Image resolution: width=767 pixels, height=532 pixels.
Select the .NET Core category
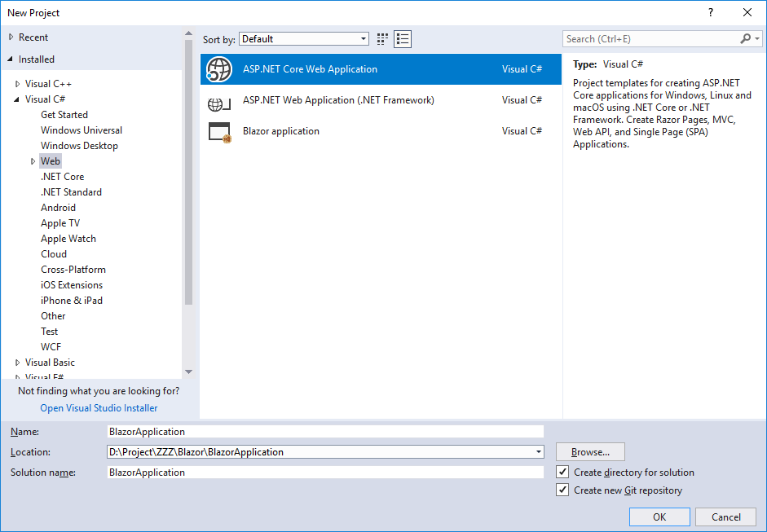pos(62,177)
